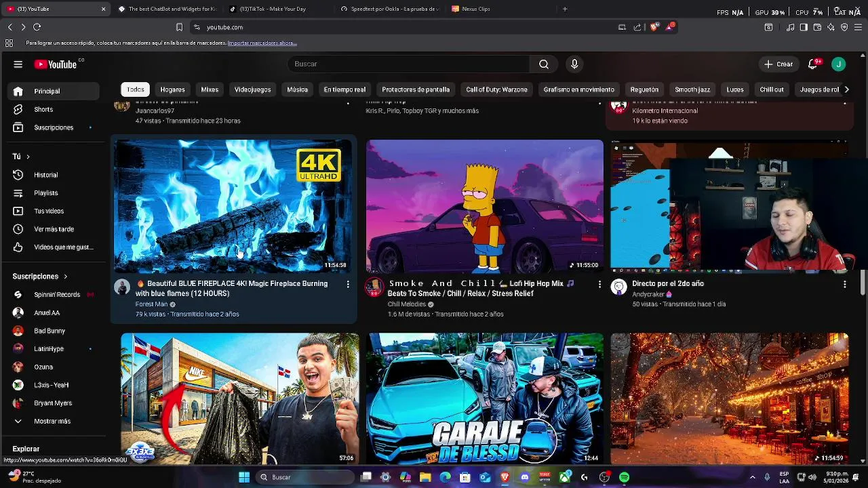Toggle the browser sidebar panel icon
The image size is (868, 488).
point(804,27)
